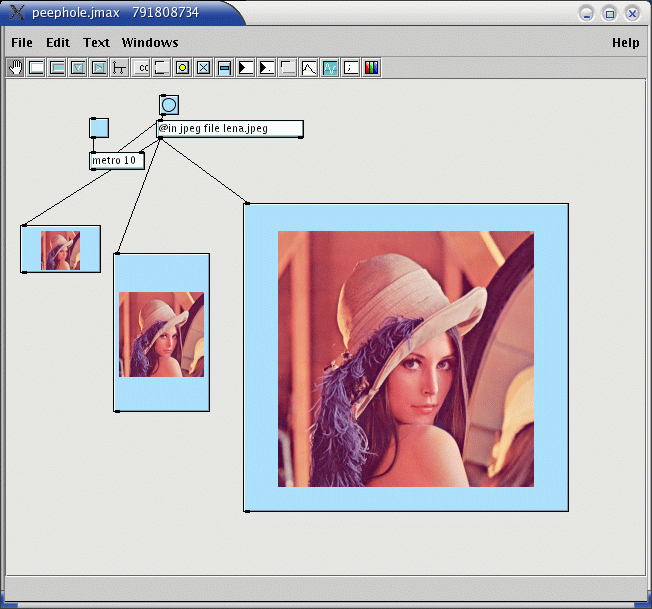Viewport: 652px width, 609px height.
Task: Select the fork connector tool
Action: (119, 67)
